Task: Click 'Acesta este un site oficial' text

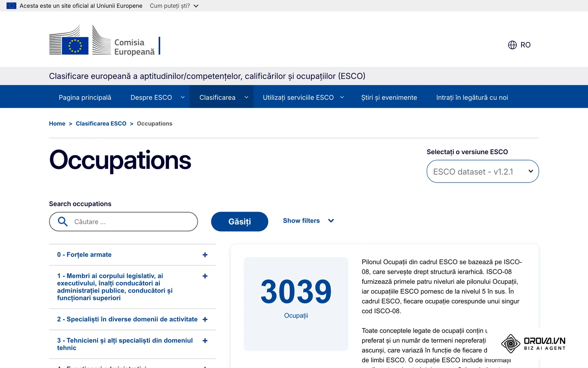Action: (81, 6)
